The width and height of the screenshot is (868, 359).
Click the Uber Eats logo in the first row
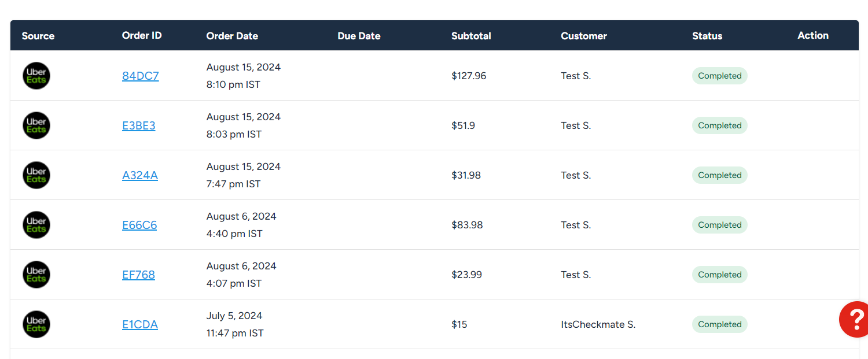coord(36,76)
